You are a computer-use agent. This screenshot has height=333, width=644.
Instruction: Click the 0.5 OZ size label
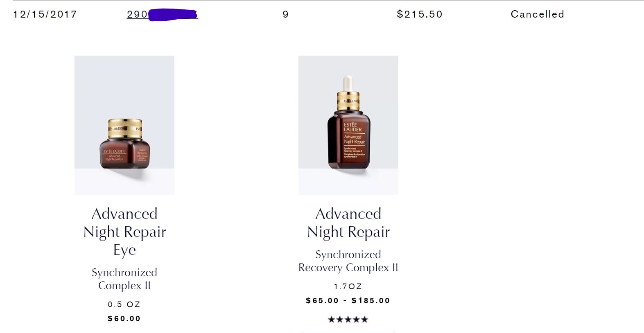click(x=124, y=304)
